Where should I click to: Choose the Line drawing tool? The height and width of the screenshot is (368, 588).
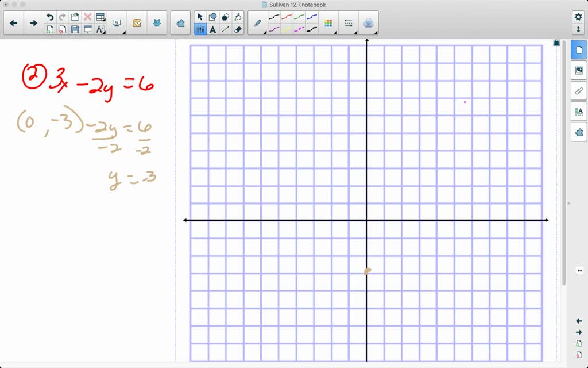[x=225, y=28]
